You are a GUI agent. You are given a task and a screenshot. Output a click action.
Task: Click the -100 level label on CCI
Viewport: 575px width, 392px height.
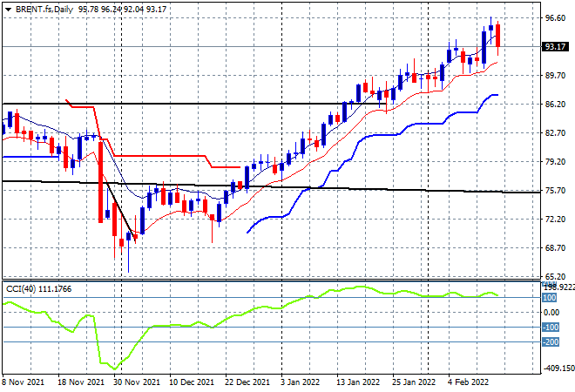pyautogui.click(x=551, y=327)
